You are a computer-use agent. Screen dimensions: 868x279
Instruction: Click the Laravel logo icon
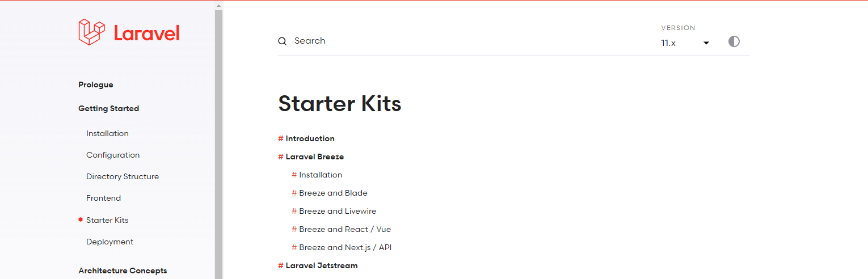[x=92, y=32]
